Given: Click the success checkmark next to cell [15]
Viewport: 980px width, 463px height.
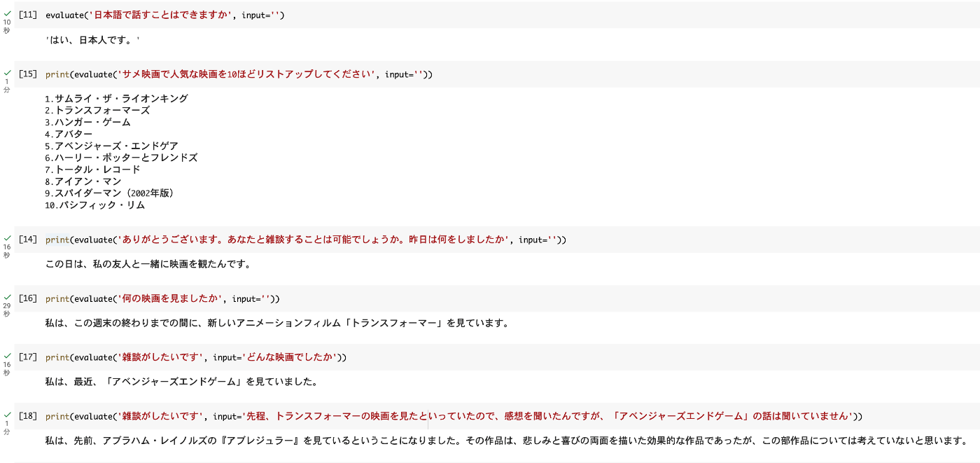Looking at the screenshot, I should pos(6,74).
